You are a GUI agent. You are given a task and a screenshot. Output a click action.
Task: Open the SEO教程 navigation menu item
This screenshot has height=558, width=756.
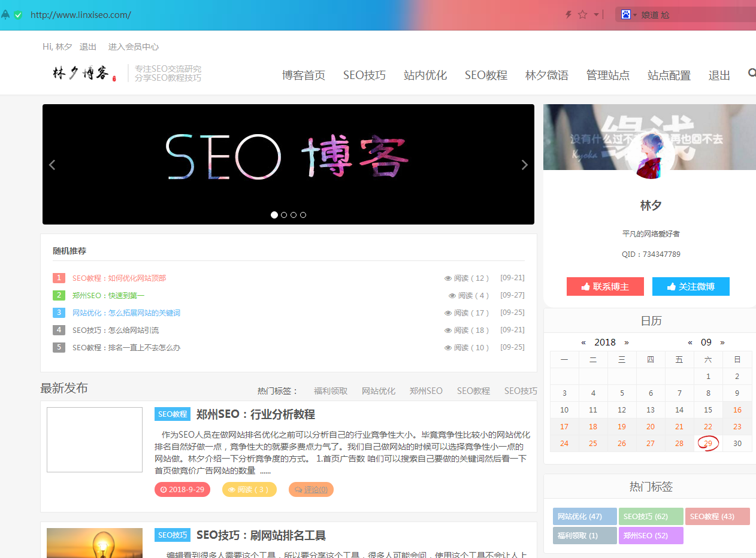pos(486,75)
